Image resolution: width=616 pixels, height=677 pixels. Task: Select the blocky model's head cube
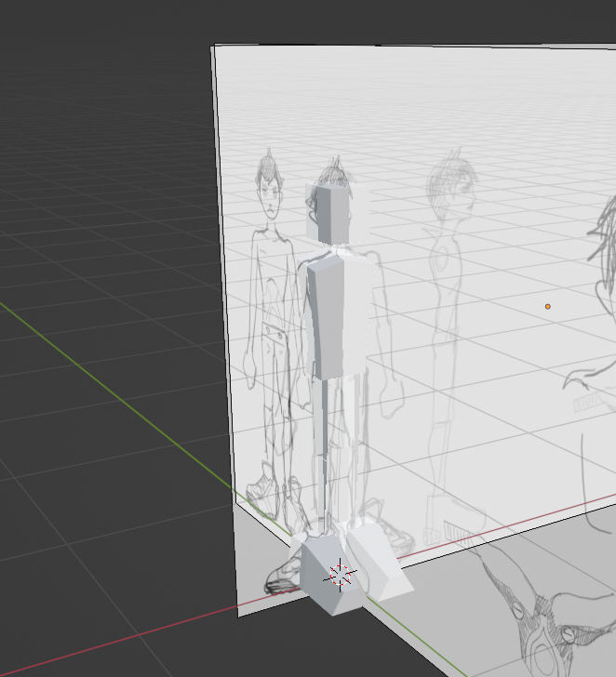332,213
